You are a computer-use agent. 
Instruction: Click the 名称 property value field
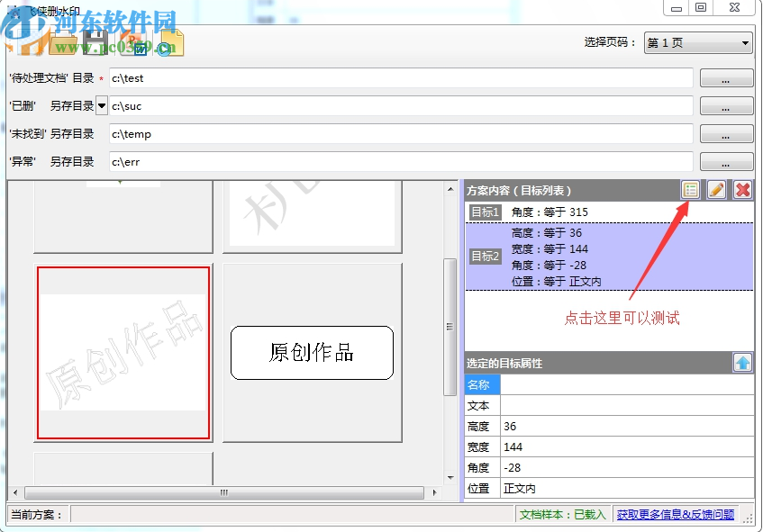point(627,384)
